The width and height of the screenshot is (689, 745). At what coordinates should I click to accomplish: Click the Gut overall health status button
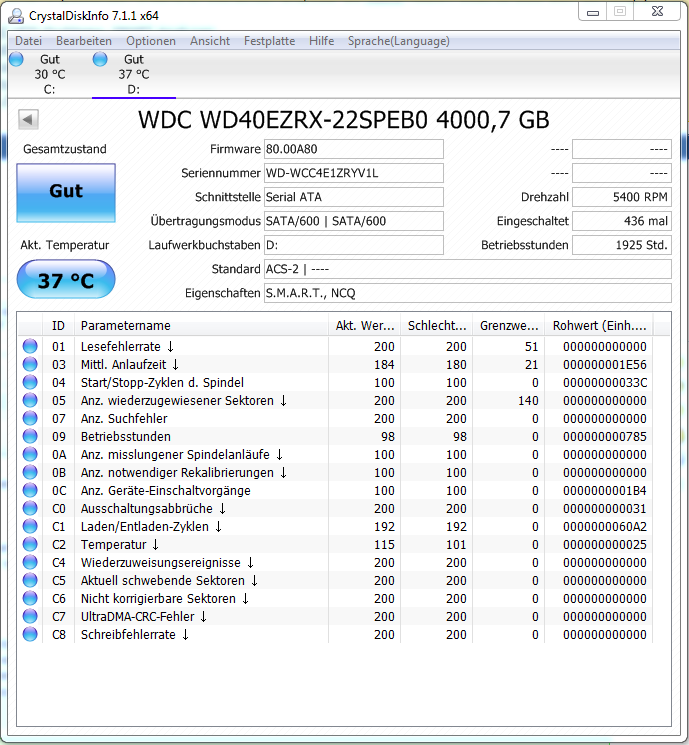66,192
